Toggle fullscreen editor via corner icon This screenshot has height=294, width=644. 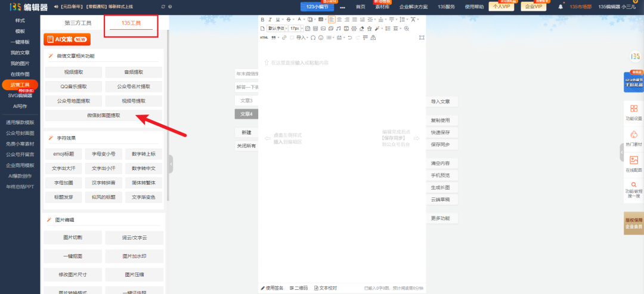[x=422, y=38]
